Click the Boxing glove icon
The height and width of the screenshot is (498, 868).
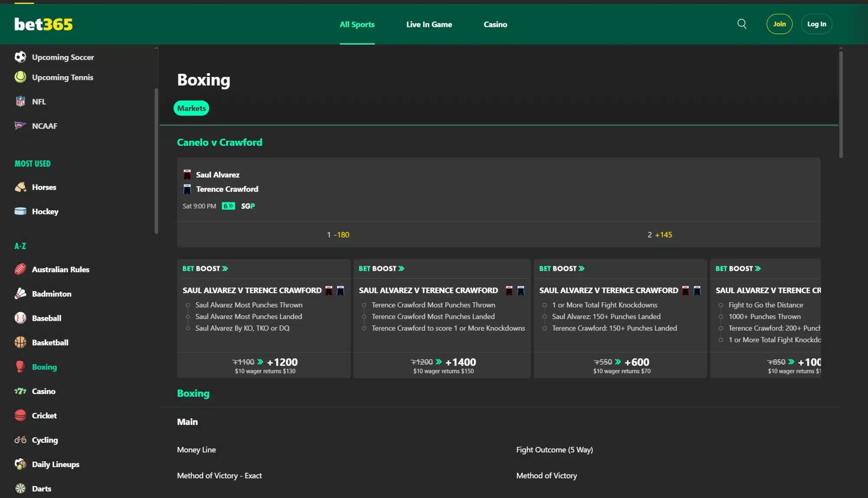(20, 366)
